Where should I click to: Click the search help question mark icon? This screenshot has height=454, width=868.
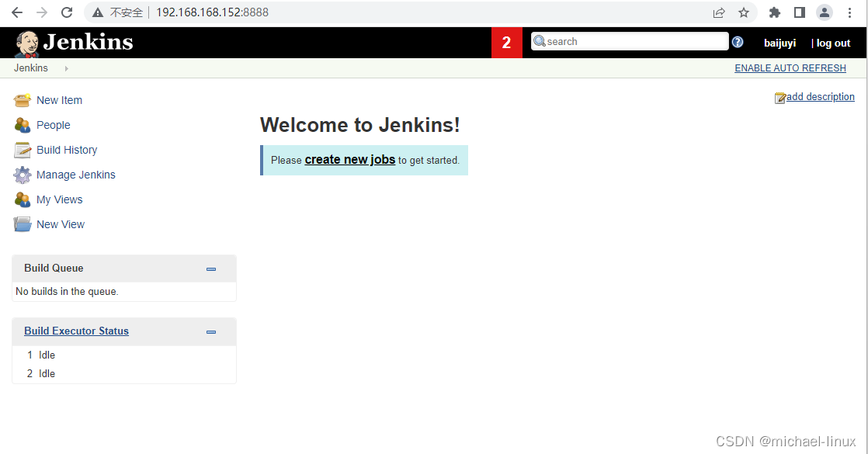[x=738, y=42]
